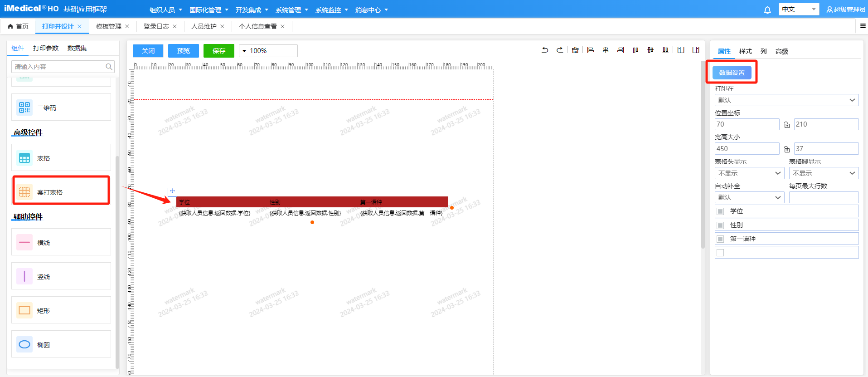
Task: Align selected elements to the left
Action: (591, 50)
